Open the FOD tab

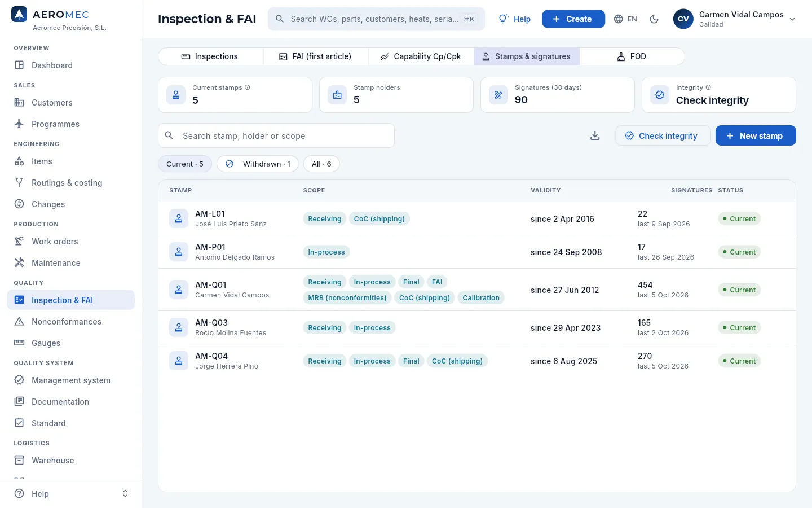632,56
